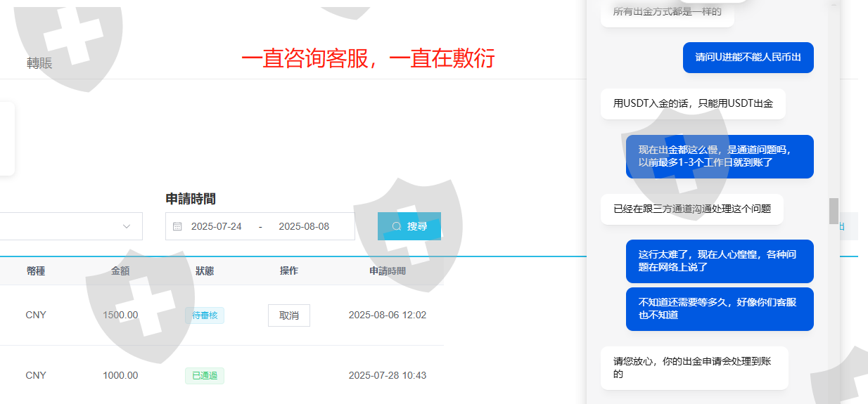This screenshot has width=868, height=404.
Task: Select the 金額 column header
Action: (120, 271)
